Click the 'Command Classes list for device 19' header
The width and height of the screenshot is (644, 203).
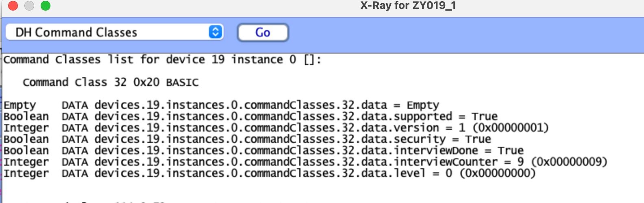163,60
